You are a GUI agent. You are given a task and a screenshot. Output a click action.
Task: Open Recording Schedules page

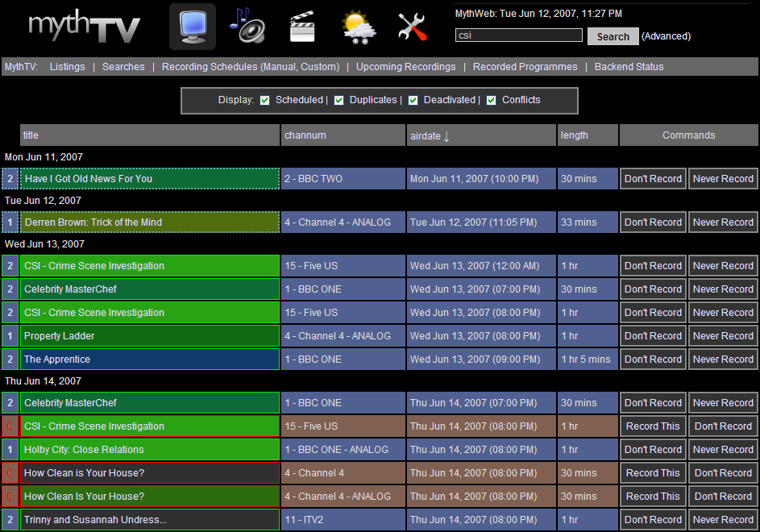click(209, 67)
